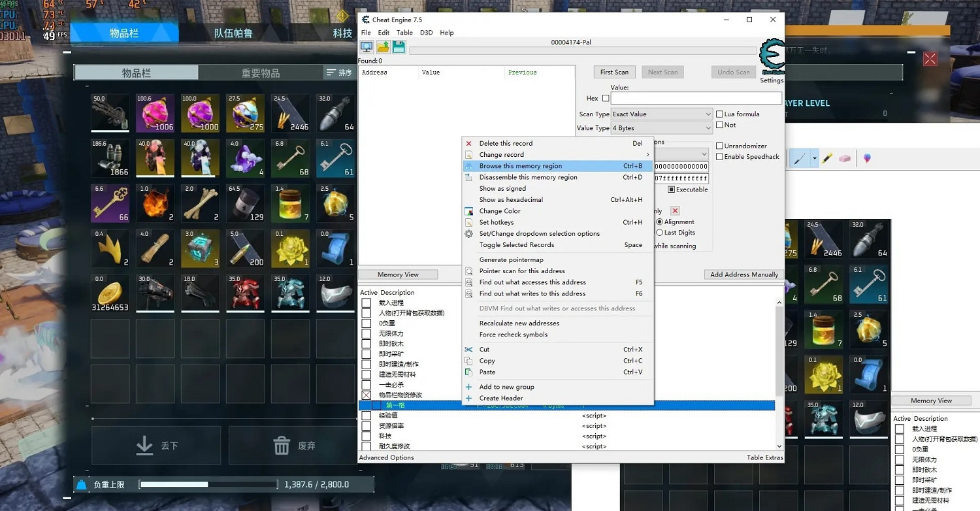Select the purple key inventory item
This screenshot has height=511, width=980.
coord(110,203)
